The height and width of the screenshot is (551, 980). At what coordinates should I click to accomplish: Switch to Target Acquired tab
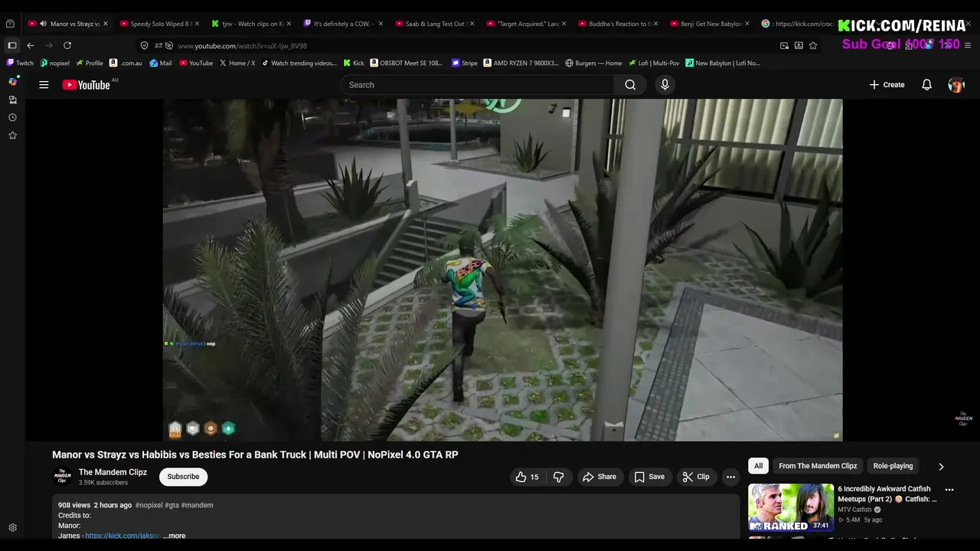point(527,24)
